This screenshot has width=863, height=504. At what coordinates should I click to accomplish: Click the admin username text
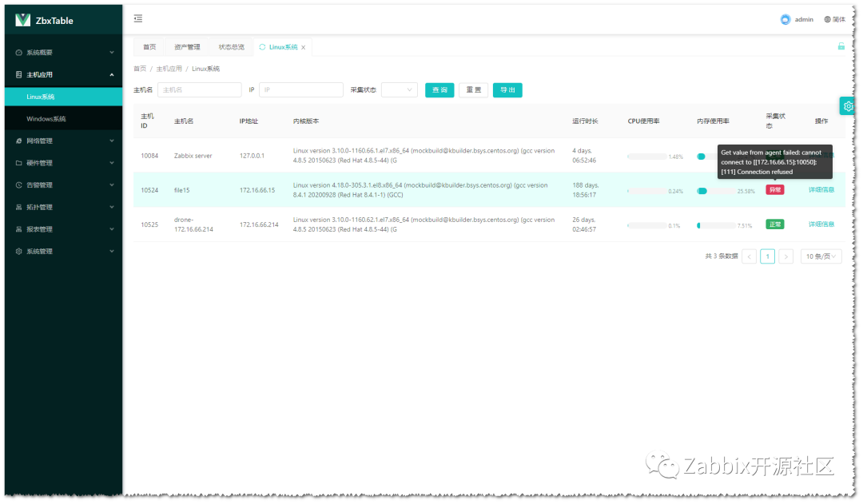[x=804, y=19]
